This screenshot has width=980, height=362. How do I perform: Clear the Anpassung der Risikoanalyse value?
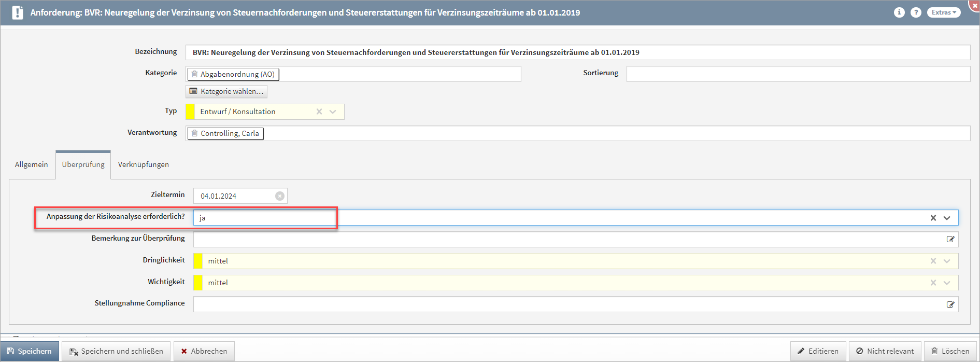(x=933, y=218)
